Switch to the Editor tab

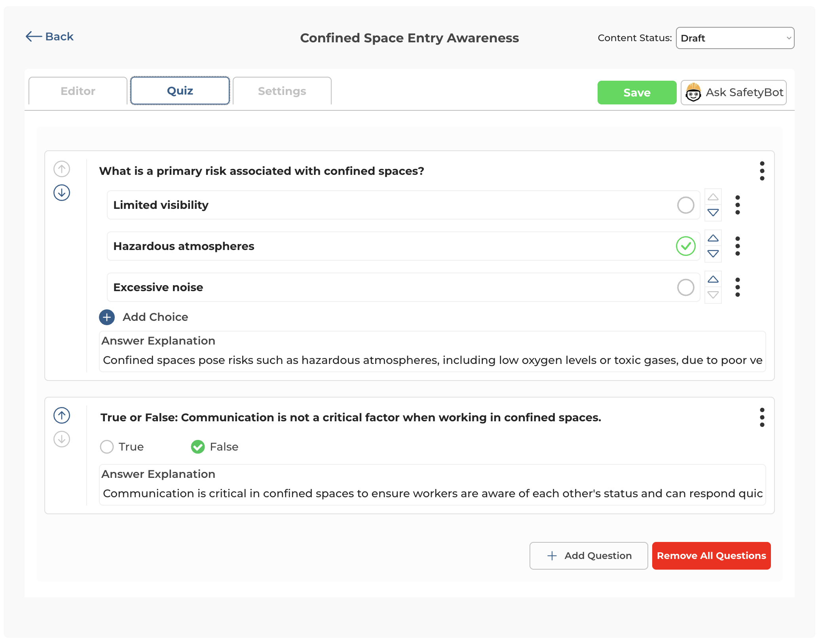point(78,91)
